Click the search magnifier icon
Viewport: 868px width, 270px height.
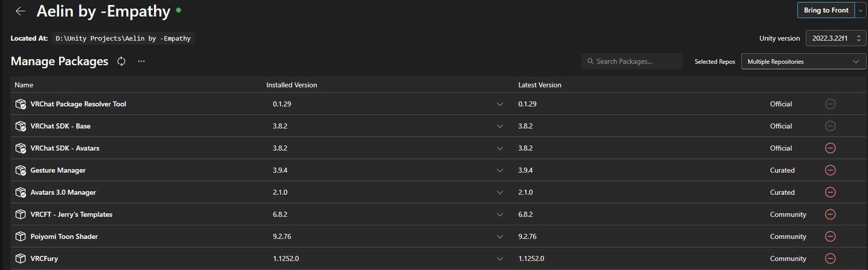pos(590,61)
